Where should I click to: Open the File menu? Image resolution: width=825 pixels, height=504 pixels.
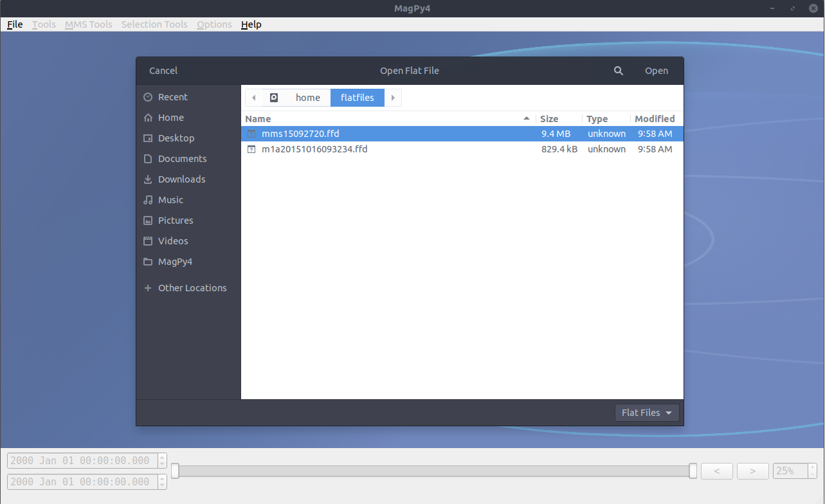pos(15,24)
